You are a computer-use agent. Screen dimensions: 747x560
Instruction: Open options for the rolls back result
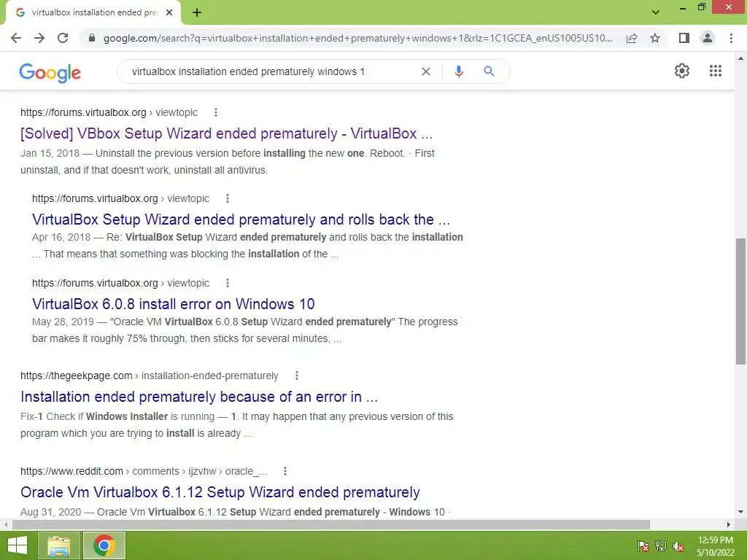228,198
